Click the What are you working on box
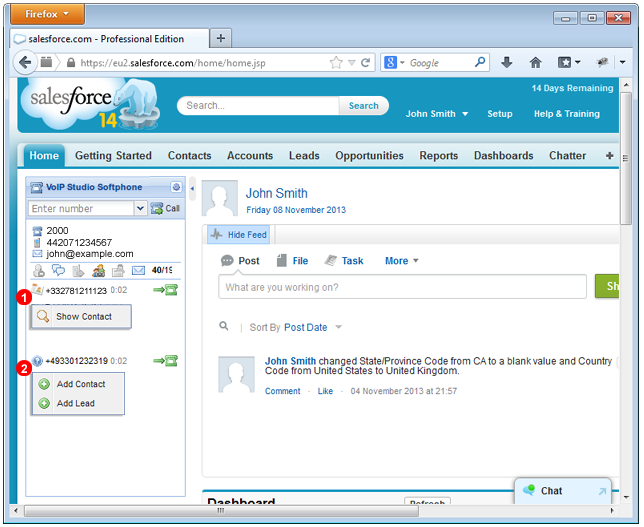This screenshot has width=644, height=527. [402, 287]
